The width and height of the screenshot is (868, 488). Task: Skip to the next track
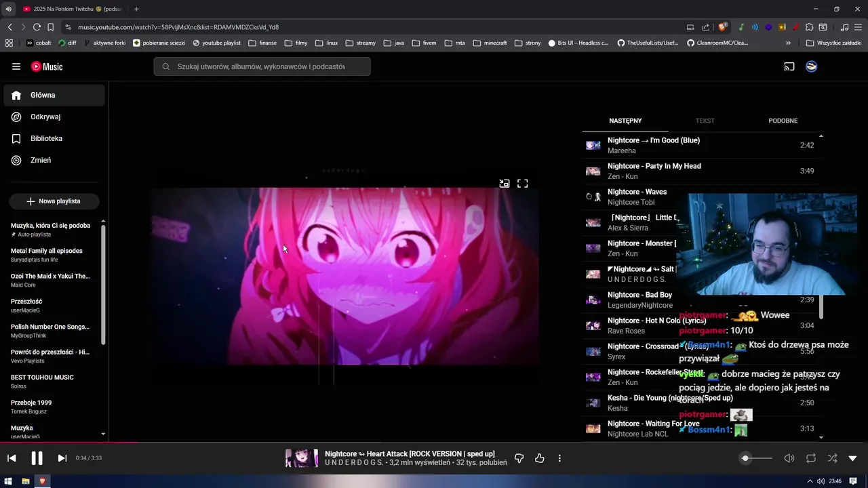(x=62, y=458)
